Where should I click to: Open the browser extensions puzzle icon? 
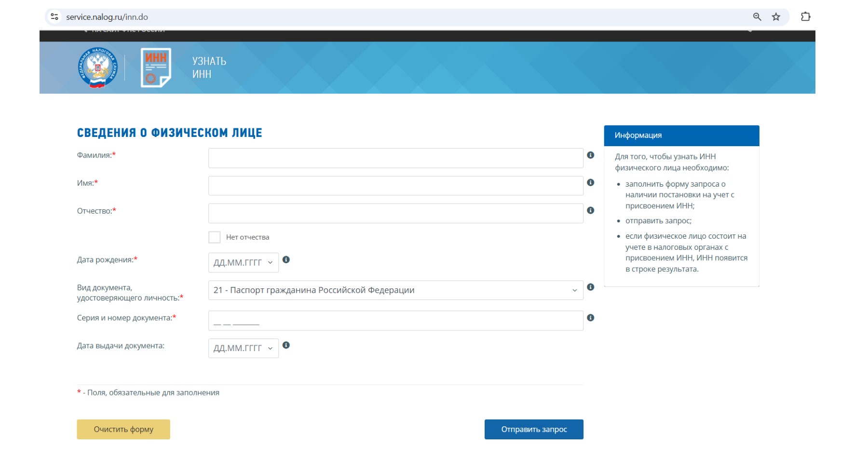click(805, 17)
